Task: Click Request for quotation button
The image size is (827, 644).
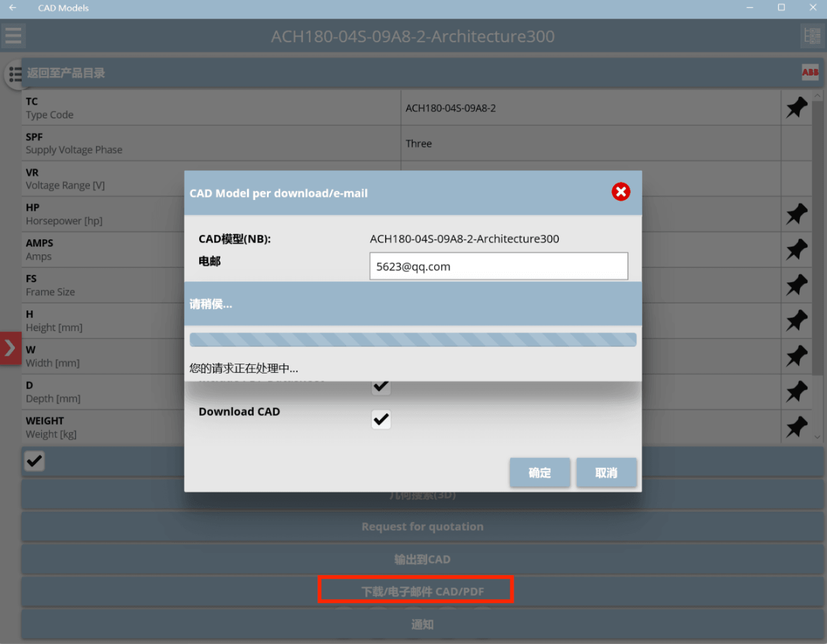Action: (x=422, y=526)
